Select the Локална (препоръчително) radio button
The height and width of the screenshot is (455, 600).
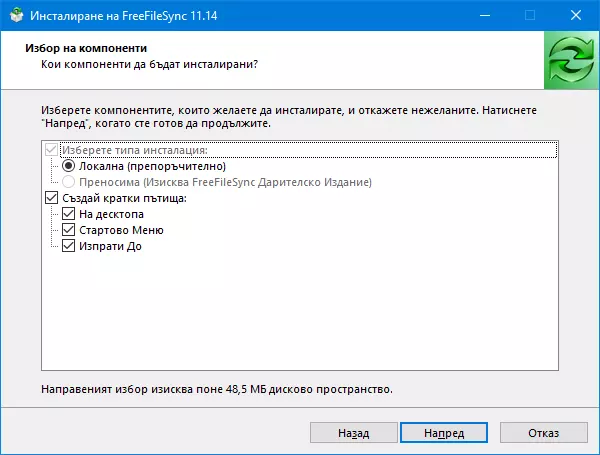point(68,166)
